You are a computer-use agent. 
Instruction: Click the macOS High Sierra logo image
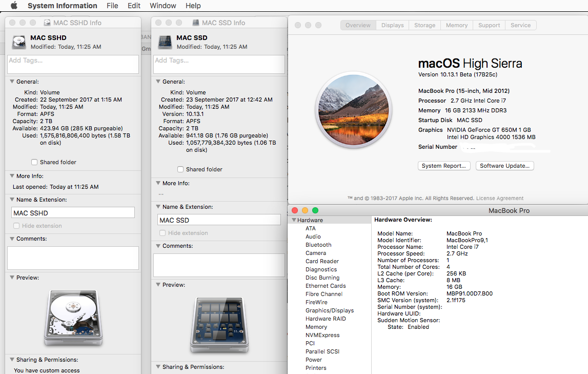tap(353, 110)
